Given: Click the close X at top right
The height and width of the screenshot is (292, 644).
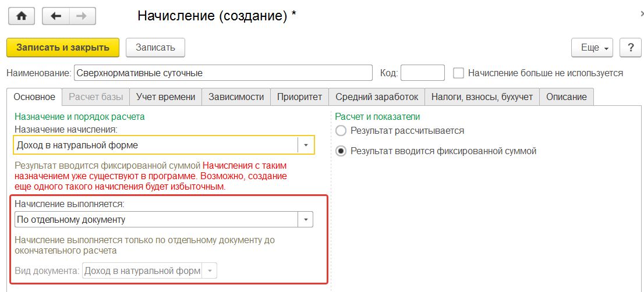Looking at the screenshot, I should (642, 13).
